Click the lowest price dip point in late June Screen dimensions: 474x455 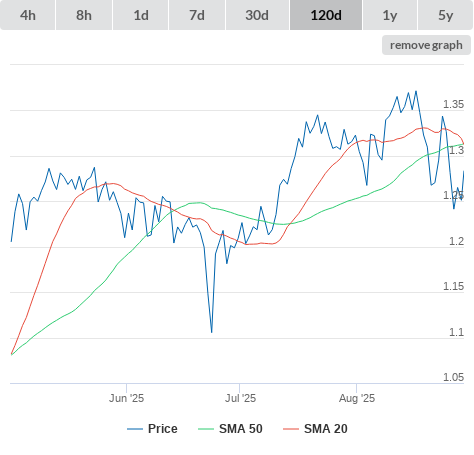212,332
